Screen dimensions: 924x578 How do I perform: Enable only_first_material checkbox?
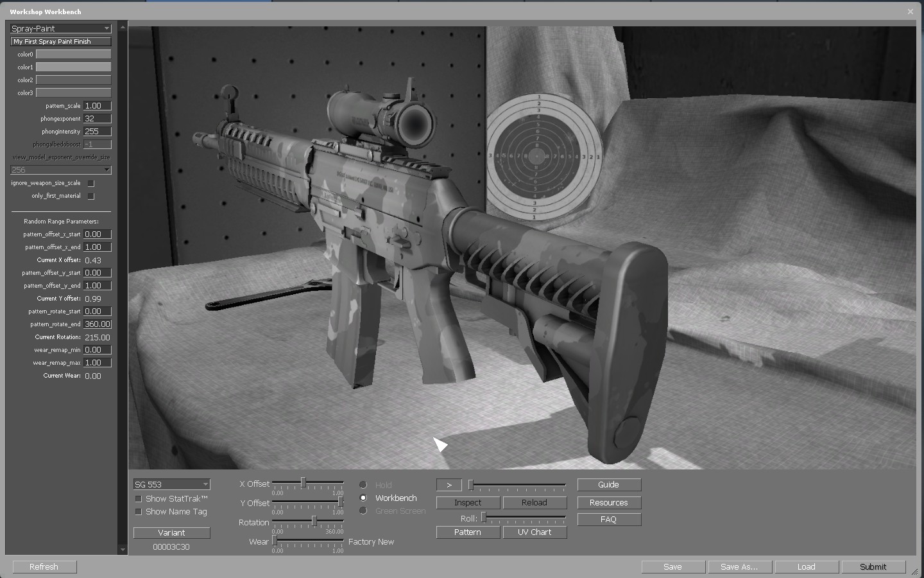pyautogui.click(x=91, y=196)
